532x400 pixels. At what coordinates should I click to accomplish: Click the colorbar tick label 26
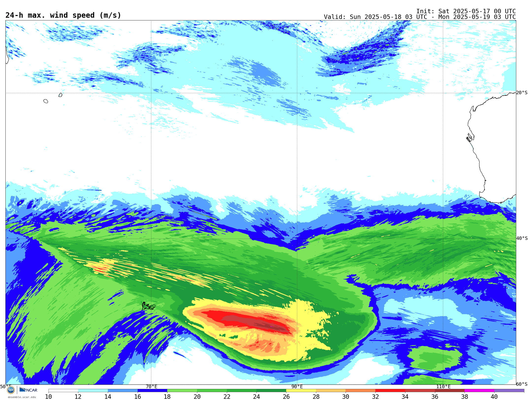point(286,397)
